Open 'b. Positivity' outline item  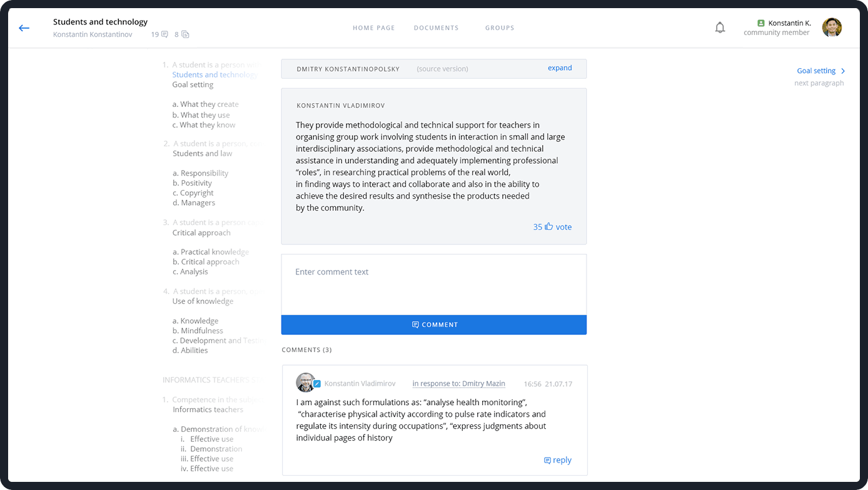click(x=193, y=183)
